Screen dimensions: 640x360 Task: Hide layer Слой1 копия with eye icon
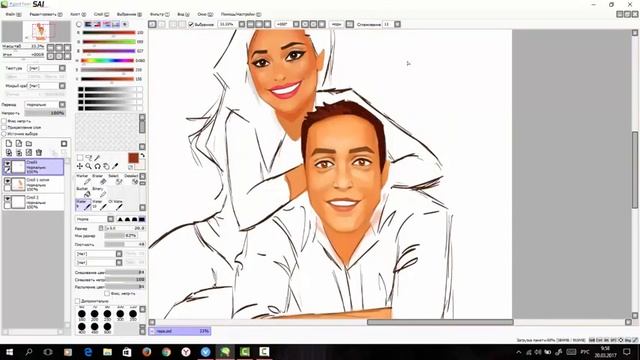(7, 181)
